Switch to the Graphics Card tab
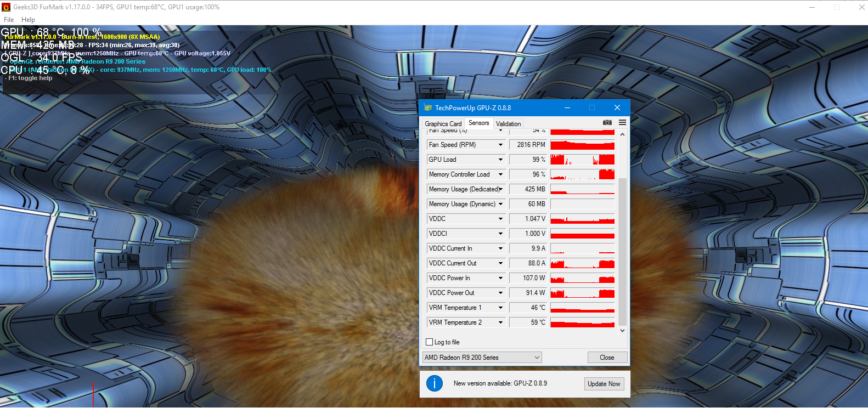 (x=443, y=124)
